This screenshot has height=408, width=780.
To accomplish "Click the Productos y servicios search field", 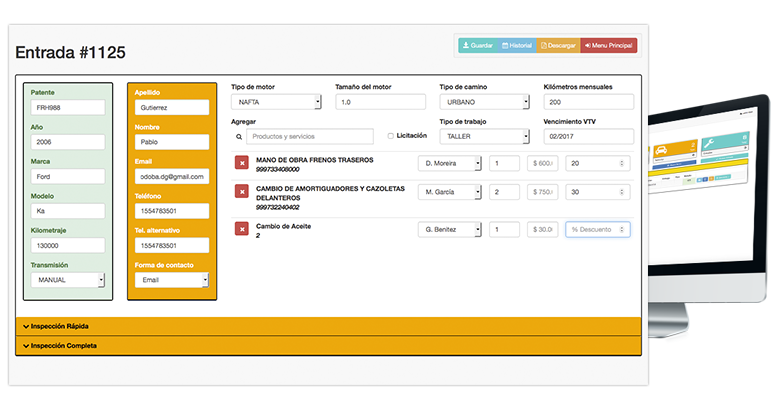I will coord(309,136).
